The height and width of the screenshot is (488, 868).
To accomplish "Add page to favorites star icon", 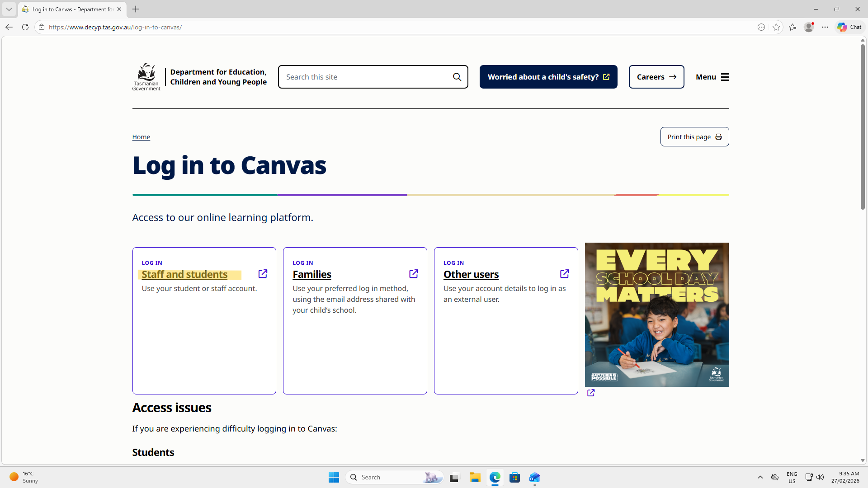I will pyautogui.click(x=776, y=27).
